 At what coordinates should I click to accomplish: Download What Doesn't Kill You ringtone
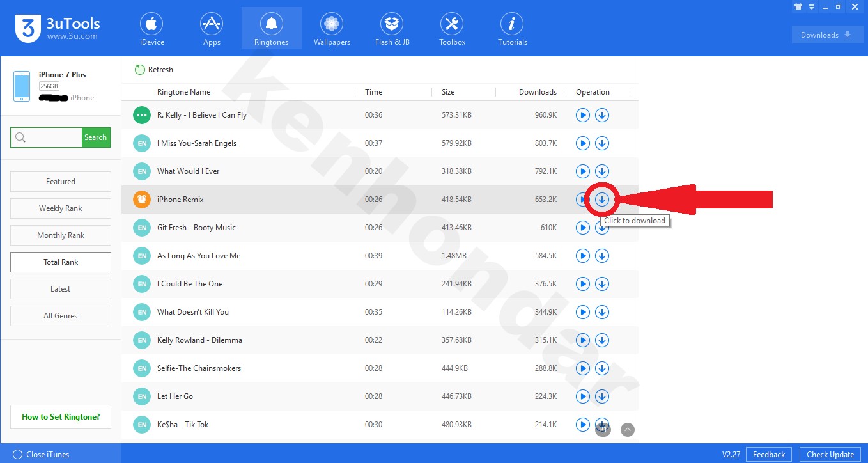pos(602,312)
